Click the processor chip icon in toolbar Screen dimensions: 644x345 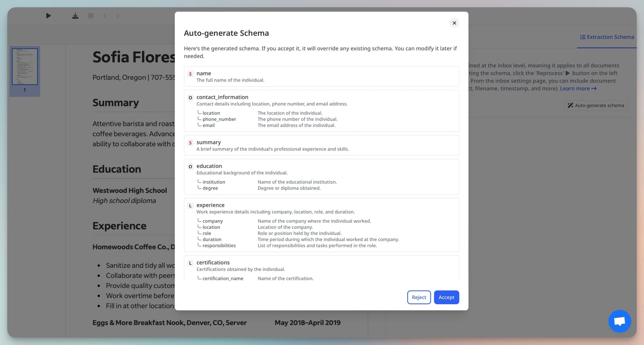click(x=91, y=16)
